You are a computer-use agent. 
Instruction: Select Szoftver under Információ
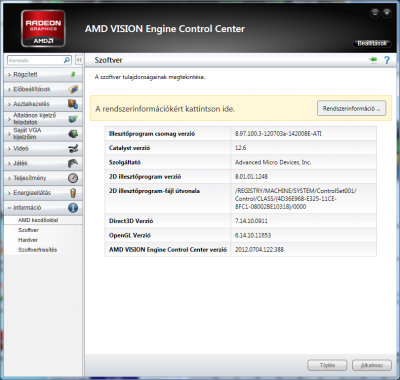tap(28, 230)
